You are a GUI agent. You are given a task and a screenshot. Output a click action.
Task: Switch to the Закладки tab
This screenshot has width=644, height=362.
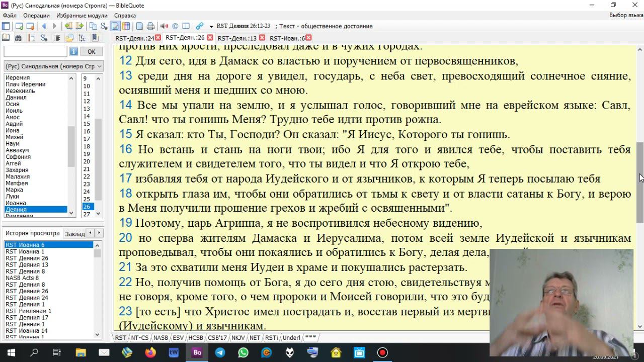[74, 234]
